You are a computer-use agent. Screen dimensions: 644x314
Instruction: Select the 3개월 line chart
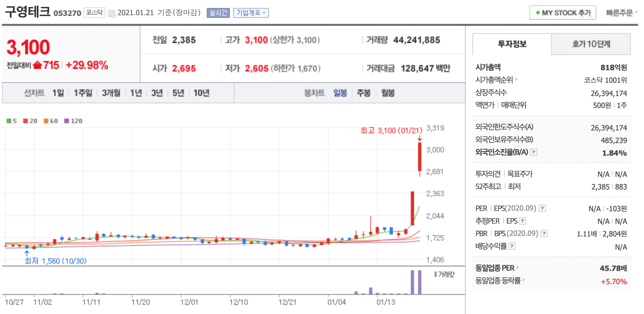[111, 93]
